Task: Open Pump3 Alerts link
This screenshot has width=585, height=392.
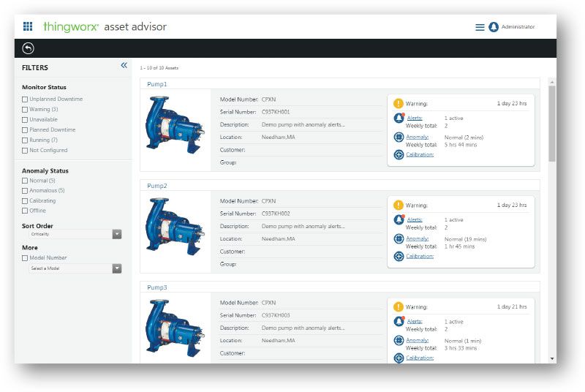Action: 415,321
